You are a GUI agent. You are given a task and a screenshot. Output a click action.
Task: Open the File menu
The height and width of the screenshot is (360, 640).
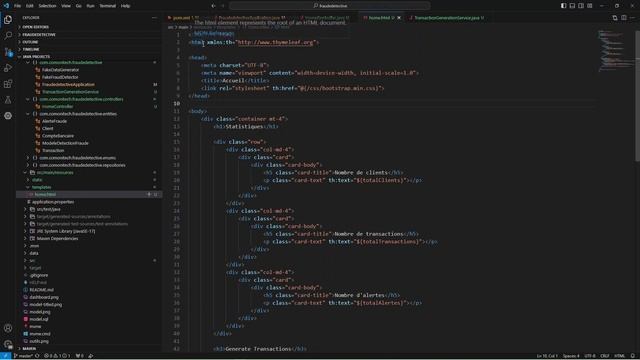click(x=17, y=6)
